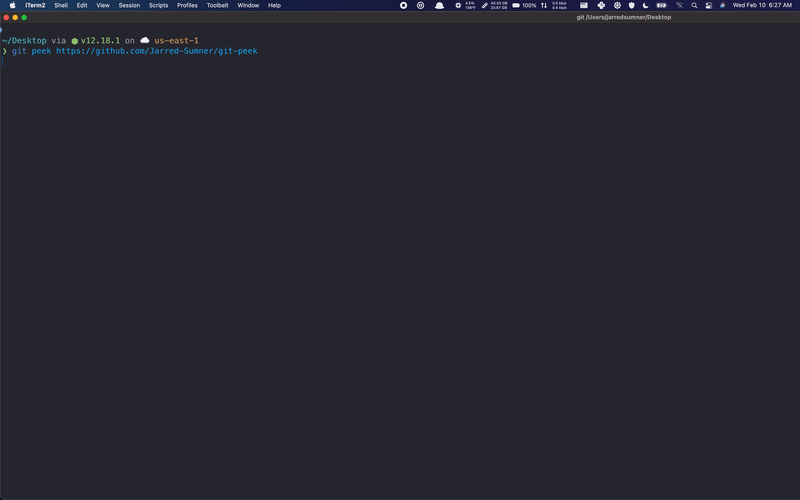Screen dimensions: 800x500
Task: Click the 100% battery stats indicator
Action: pos(524,5)
